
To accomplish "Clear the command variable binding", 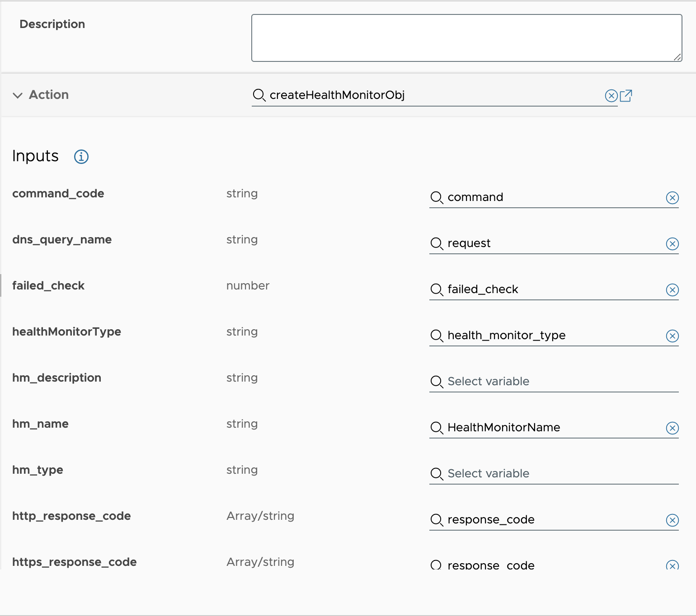I will point(672,198).
